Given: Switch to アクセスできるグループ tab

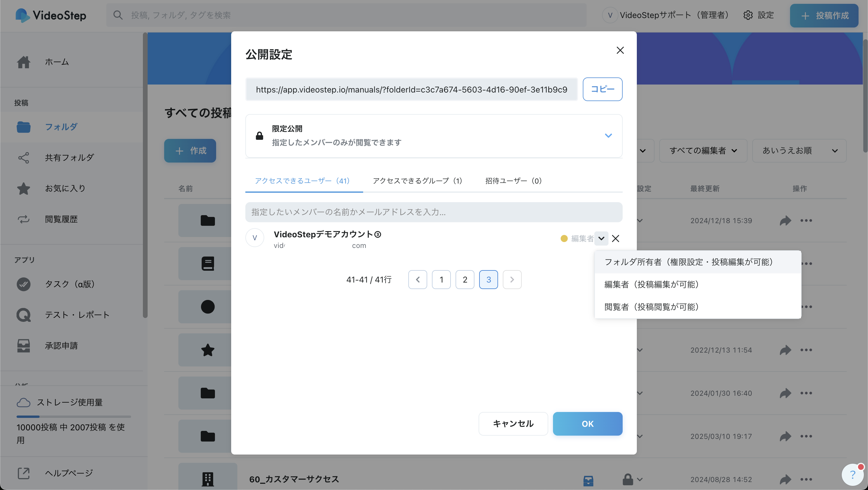Looking at the screenshot, I should click(x=417, y=181).
